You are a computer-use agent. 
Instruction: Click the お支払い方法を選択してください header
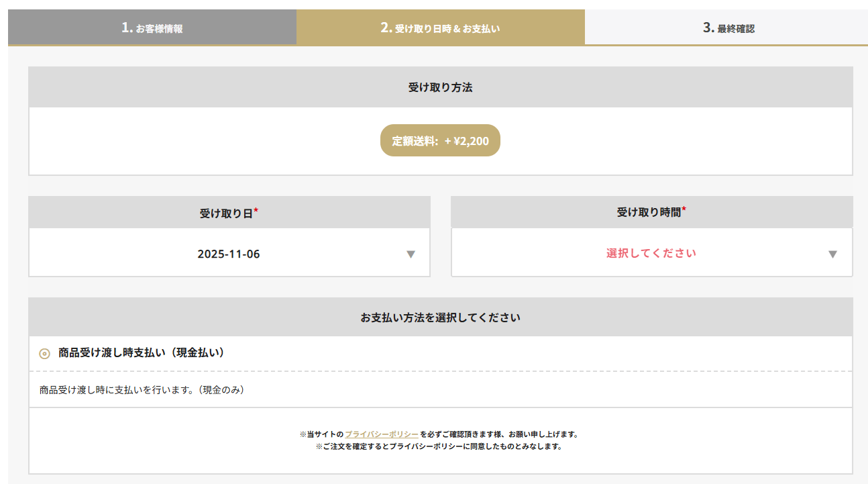pos(440,317)
